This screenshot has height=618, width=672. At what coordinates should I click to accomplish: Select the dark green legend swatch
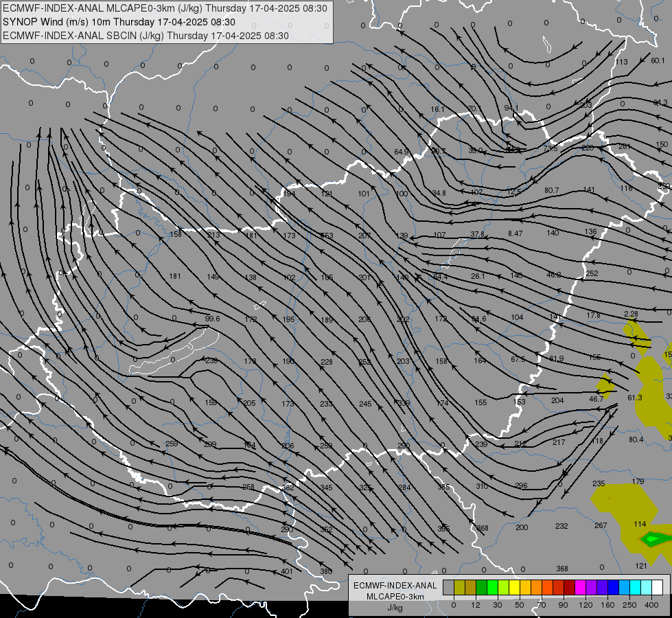481,588
